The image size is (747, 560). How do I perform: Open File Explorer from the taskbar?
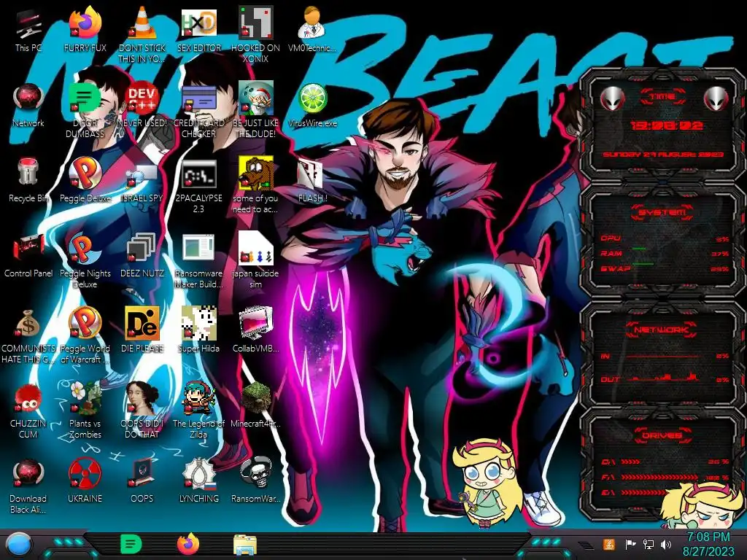245,545
